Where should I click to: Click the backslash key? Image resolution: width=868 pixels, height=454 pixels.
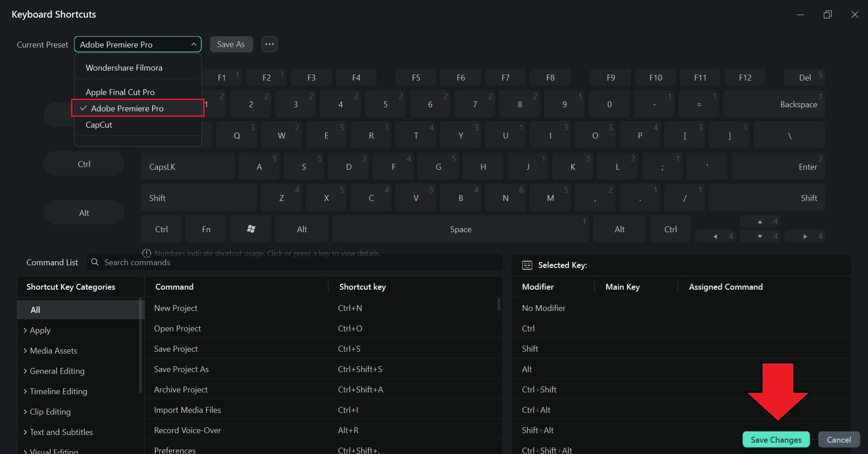pos(790,135)
